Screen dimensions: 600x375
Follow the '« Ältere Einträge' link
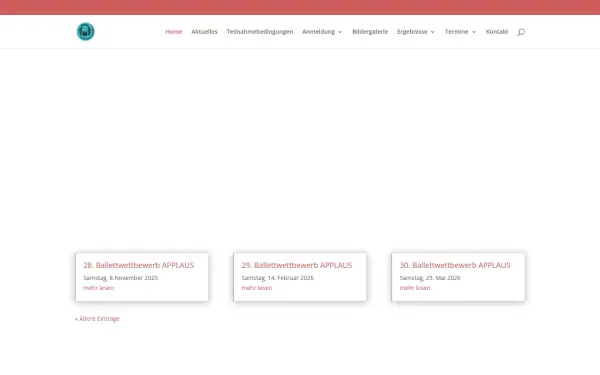pyautogui.click(x=97, y=319)
